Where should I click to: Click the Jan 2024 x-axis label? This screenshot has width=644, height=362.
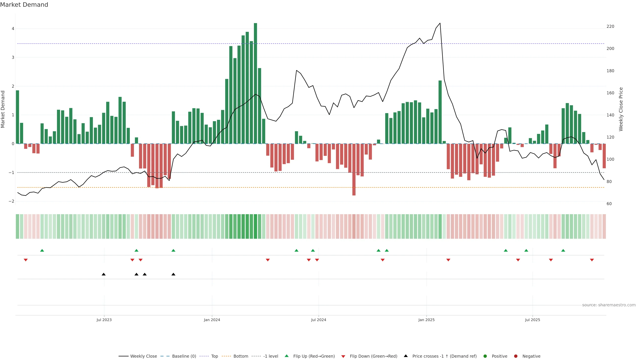tap(212, 320)
